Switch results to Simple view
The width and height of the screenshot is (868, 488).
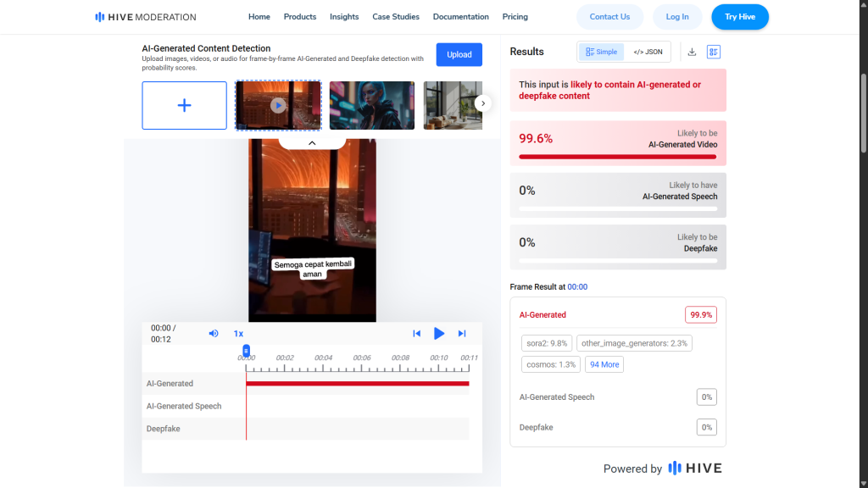click(x=602, y=52)
